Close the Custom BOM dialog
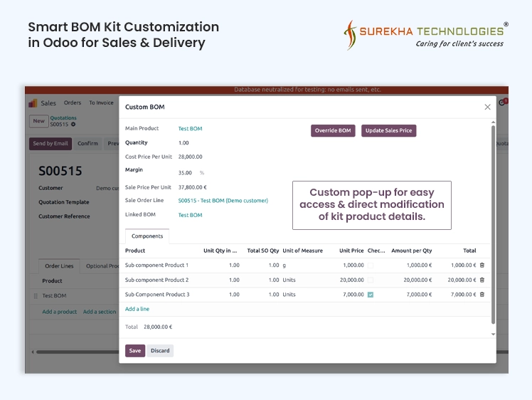This screenshot has height=400, width=532. pyautogui.click(x=487, y=107)
